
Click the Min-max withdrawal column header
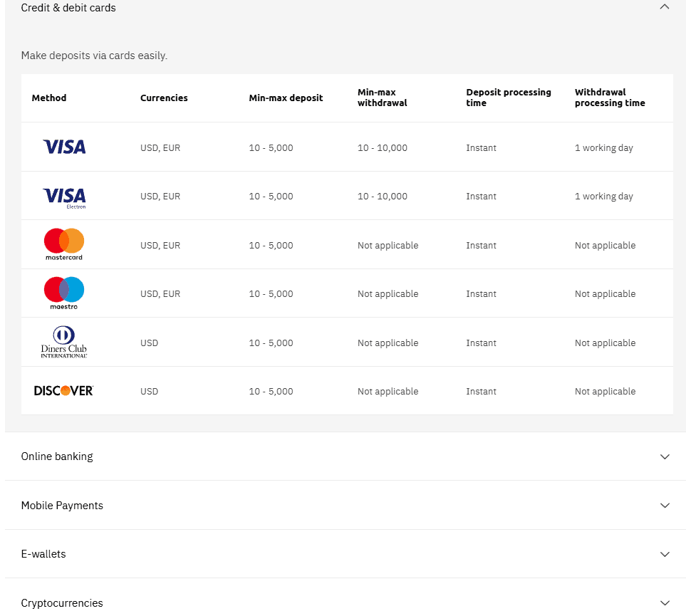pyautogui.click(x=383, y=98)
